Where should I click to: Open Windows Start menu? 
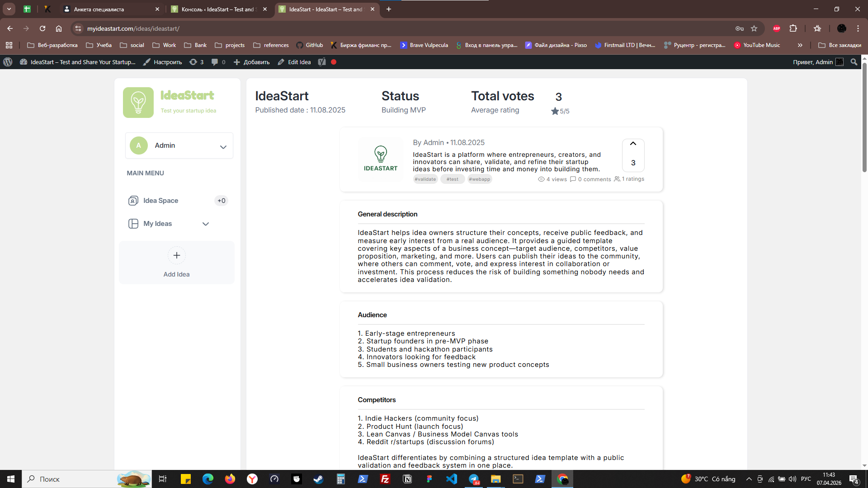(x=11, y=479)
